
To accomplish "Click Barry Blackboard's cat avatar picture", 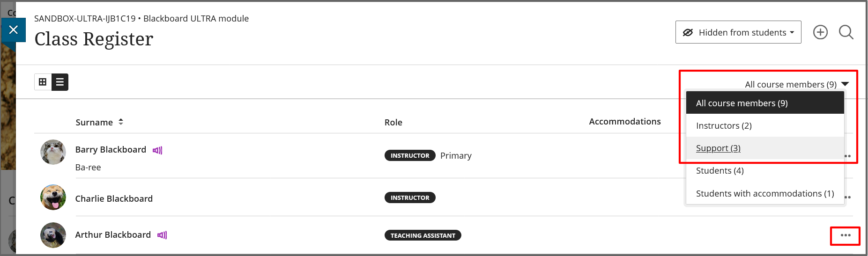I will point(53,152).
